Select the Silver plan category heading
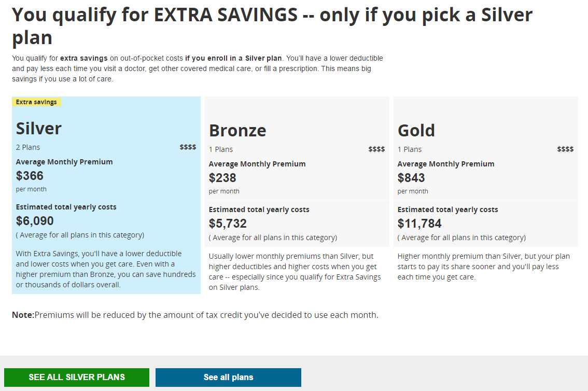 (39, 129)
